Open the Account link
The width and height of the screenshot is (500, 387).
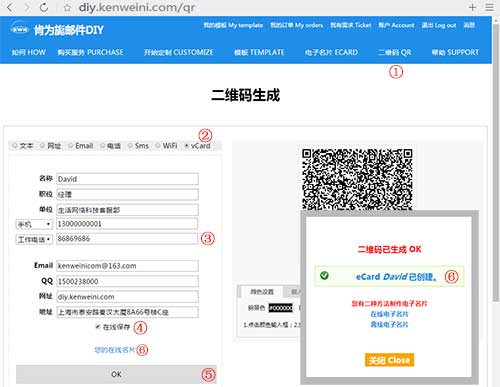(x=396, y=25)
